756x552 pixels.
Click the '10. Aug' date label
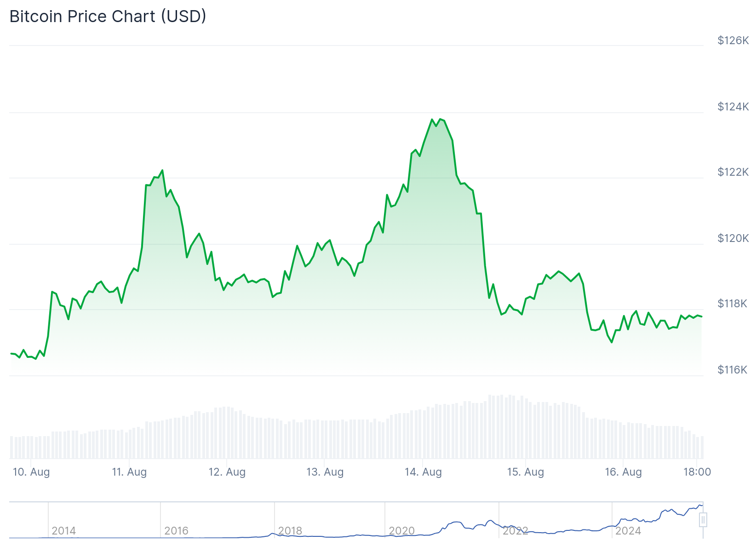tap(31, 472)
